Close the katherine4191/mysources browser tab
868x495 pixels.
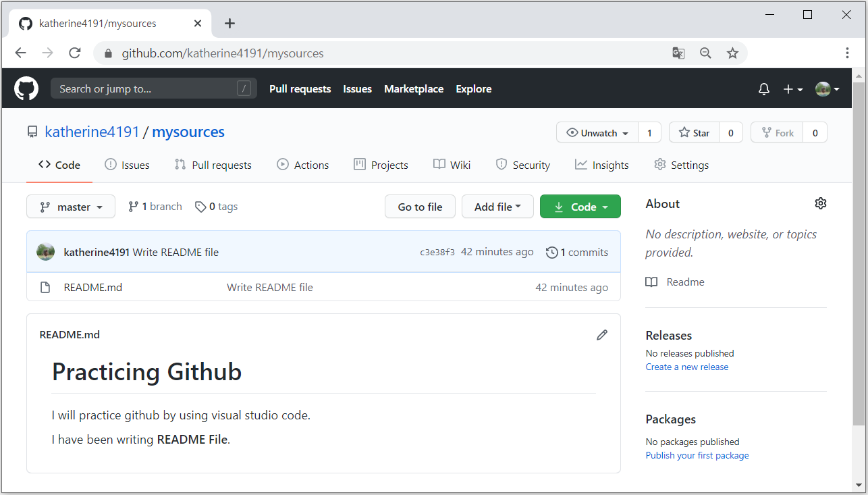198,23
